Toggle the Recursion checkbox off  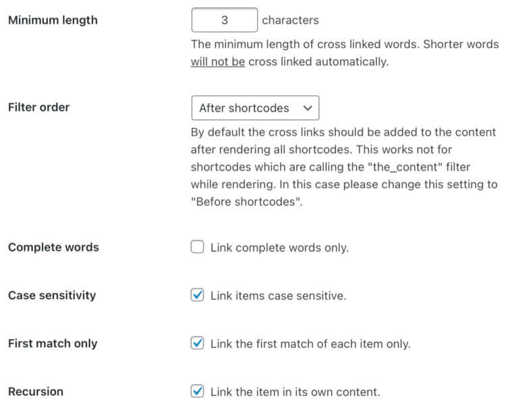coord(197,391)
